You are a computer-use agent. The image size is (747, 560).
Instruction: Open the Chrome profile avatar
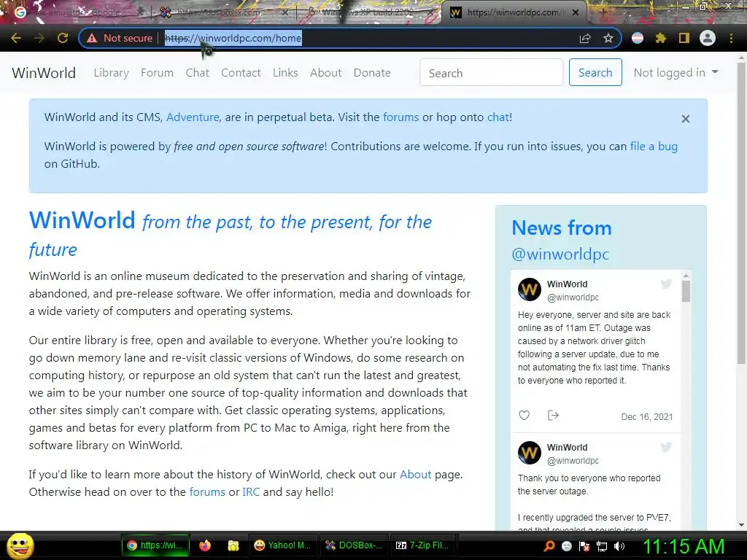pyautogui.click(x=708, y=38)
